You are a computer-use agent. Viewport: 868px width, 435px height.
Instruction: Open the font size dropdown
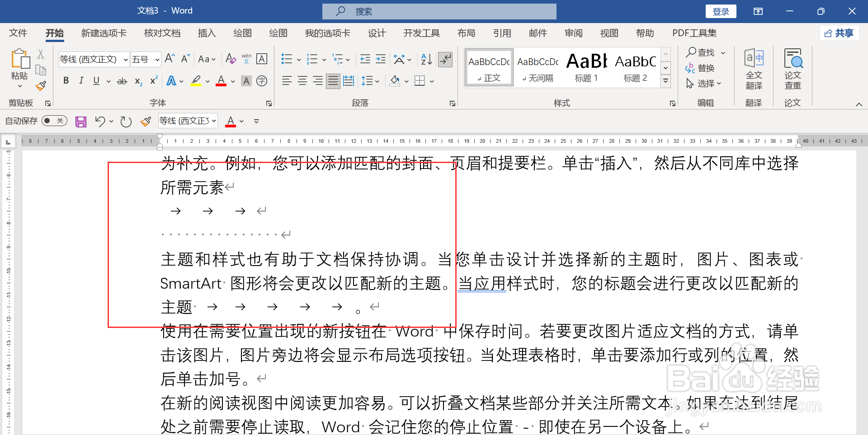tap(157, 60)
